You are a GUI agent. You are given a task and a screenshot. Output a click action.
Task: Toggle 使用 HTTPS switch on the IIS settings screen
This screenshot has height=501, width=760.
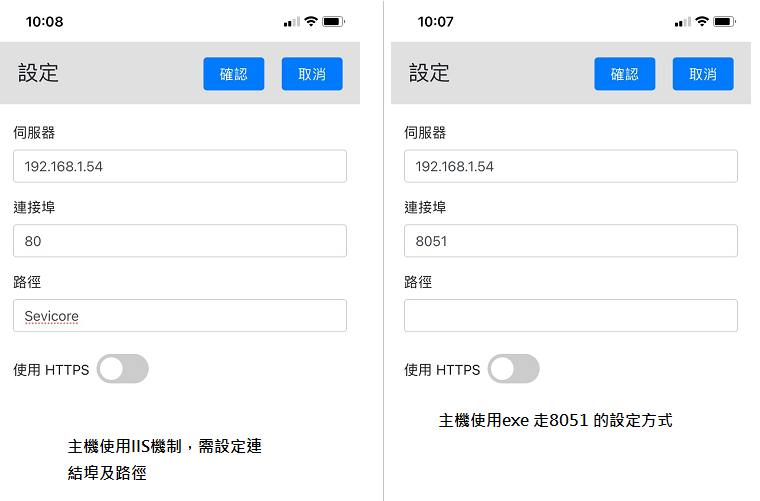[123, 369]
